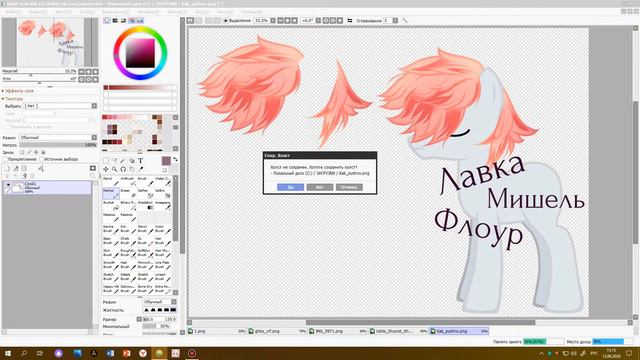Collapse the 'Текстура' section
The height and width of the screenshot is (360, 640).
point(13,99)
